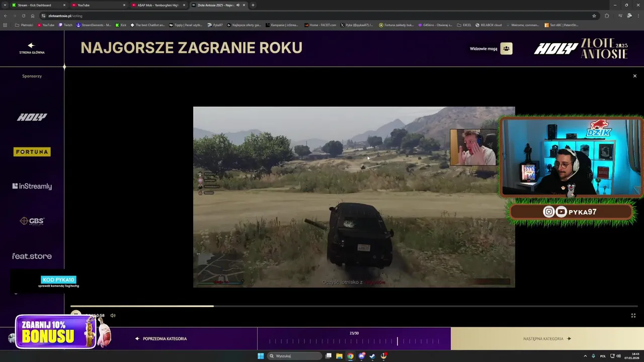Open the HOLY sponsor logo

[x=32, y=117]
